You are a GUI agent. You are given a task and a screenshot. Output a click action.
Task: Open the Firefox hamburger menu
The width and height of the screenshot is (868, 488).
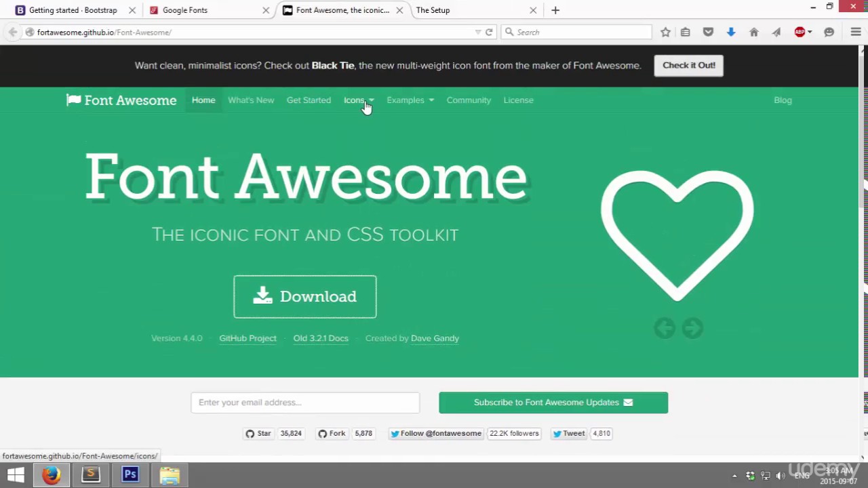click(856, 32)
